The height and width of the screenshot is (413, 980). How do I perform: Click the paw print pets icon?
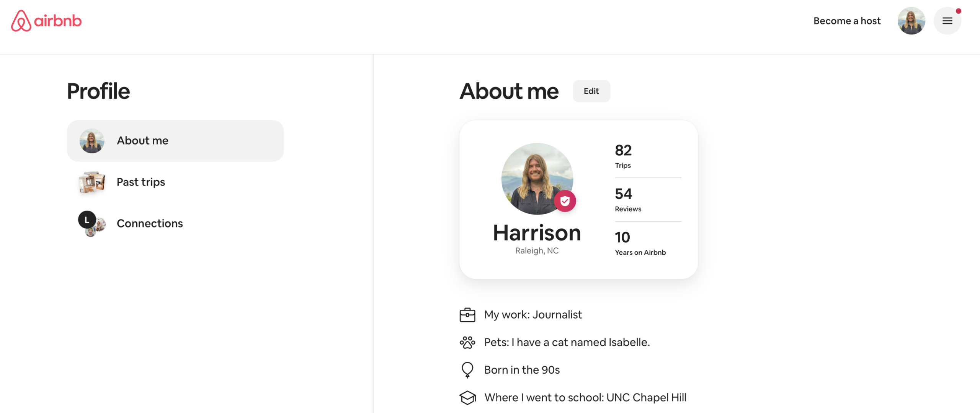click(x=467, y=342)
